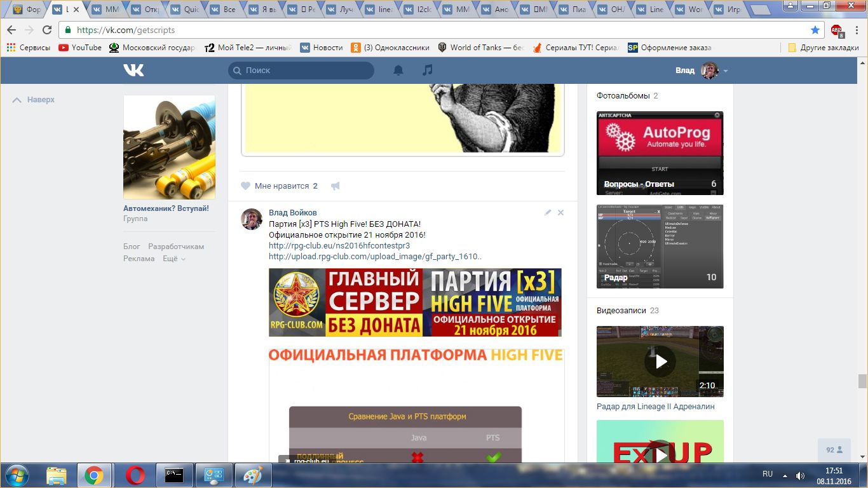This screenshot has width=868, height=488.
Task: Edit the post with pencil icon
Action: [548, 213]
